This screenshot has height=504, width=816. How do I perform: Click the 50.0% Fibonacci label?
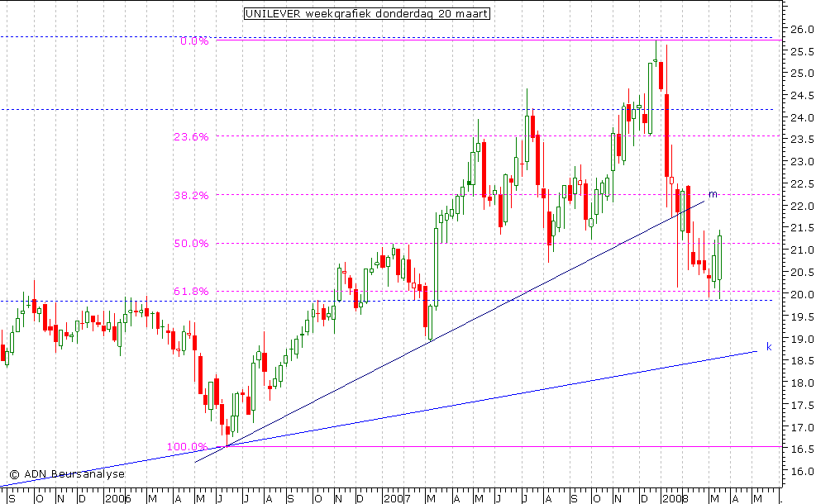(191, 244)
